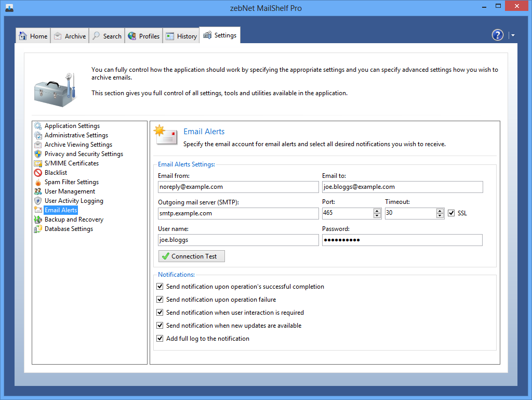Click the Privacy and Security shield icon
This screenshot has height=400, width=532.
38,154
